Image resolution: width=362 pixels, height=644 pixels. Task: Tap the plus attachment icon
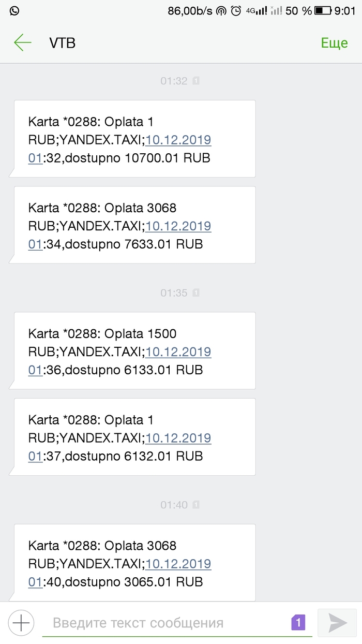tap(21, 622)
